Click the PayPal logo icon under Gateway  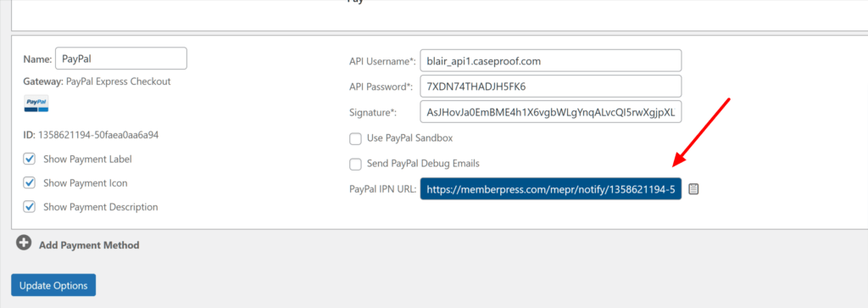(36, 104)
